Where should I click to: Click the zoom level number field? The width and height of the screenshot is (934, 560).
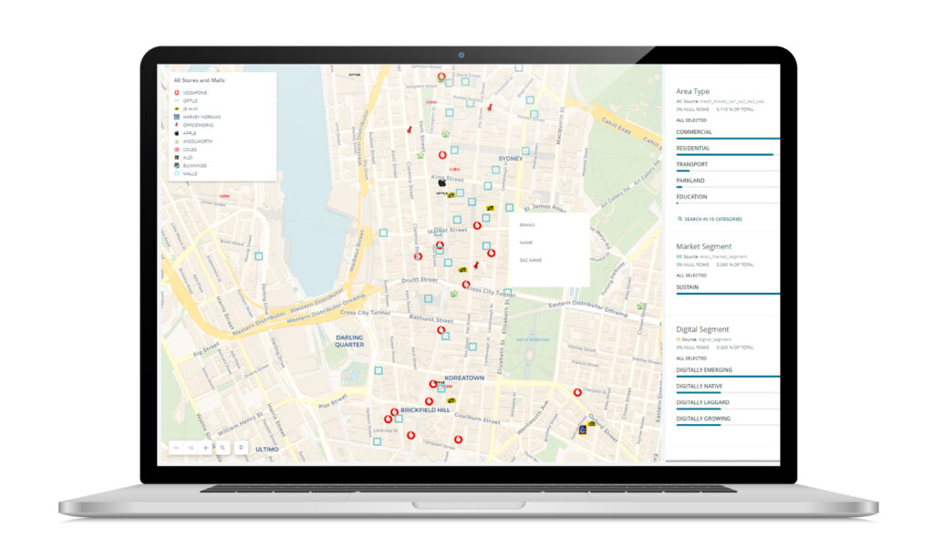point(191,448)
